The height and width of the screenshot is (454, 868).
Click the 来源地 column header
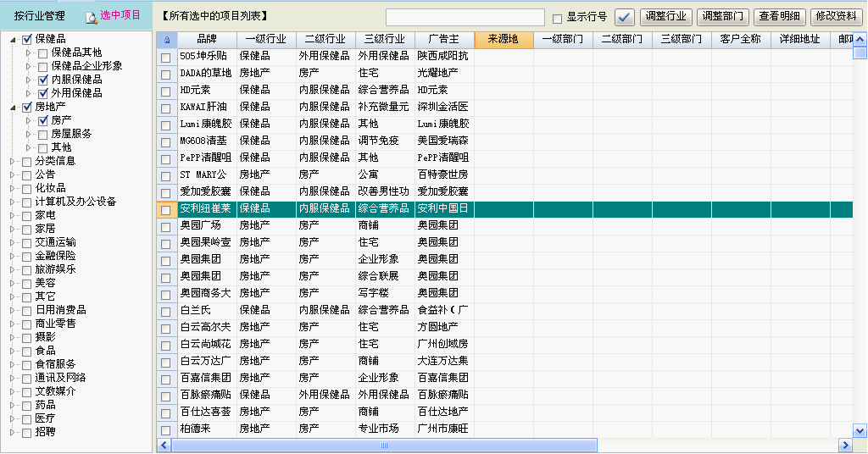[504, 40]
